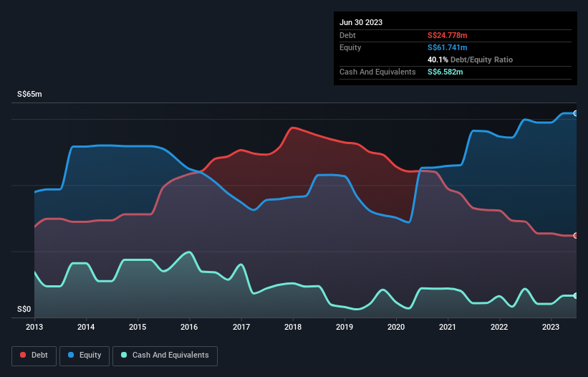The image size is (588, 377).
Task: Click the Debt endpoint marker on chart
Action: tap(576, 236)
